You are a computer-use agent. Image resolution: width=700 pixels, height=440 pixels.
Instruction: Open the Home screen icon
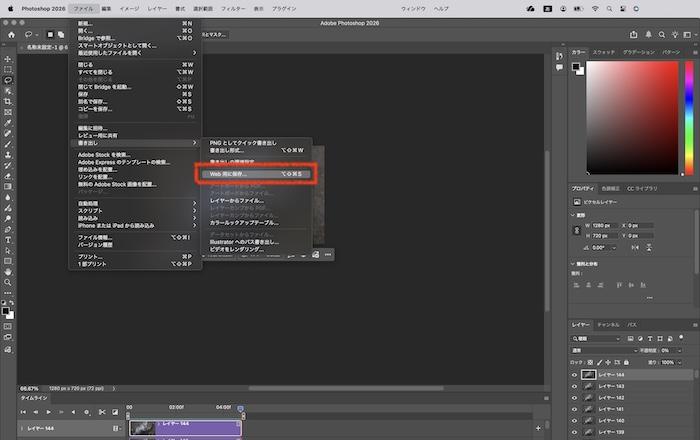coord(11,35)
